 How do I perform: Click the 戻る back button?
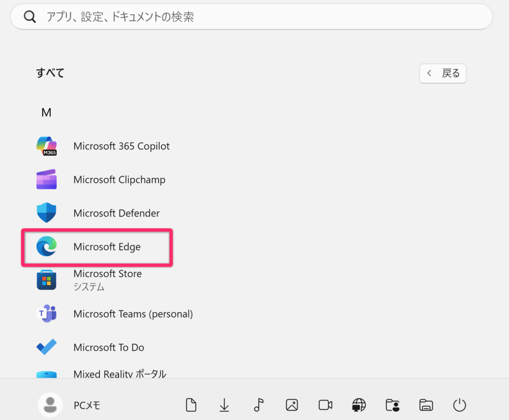click(443, 74)
